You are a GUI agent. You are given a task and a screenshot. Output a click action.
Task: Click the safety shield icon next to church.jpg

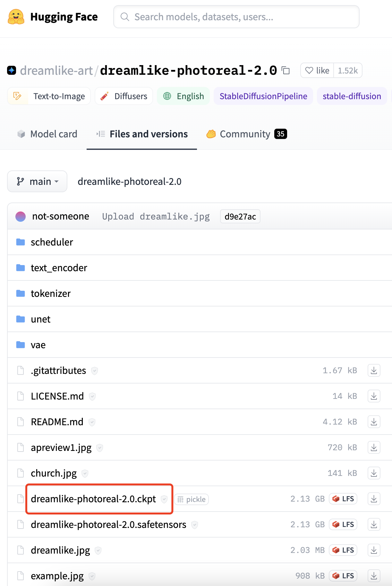pos(85,473)
